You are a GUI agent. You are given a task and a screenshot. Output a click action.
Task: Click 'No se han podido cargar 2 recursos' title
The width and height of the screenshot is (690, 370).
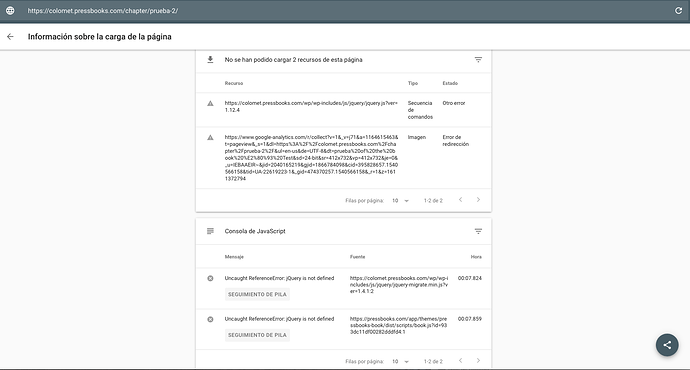click(x=294, y=60)
